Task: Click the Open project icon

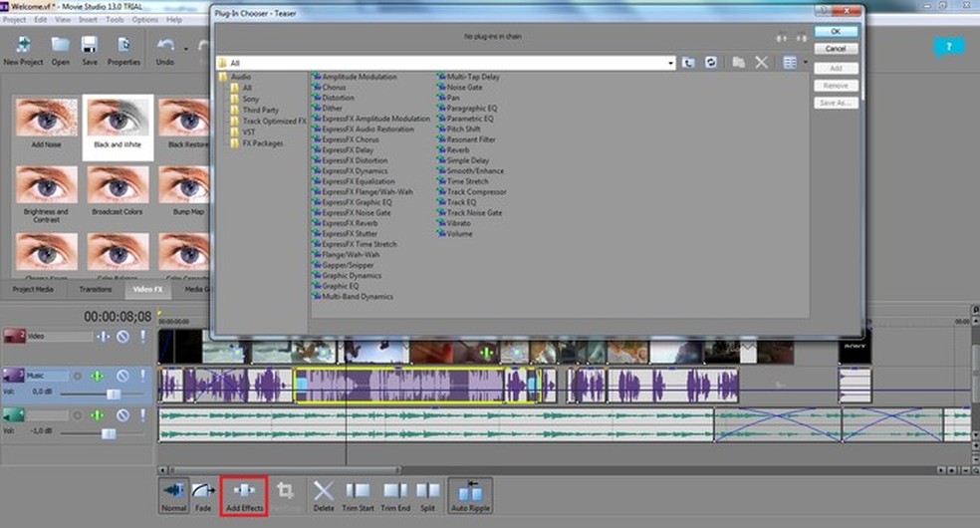Action: (60, 51)
